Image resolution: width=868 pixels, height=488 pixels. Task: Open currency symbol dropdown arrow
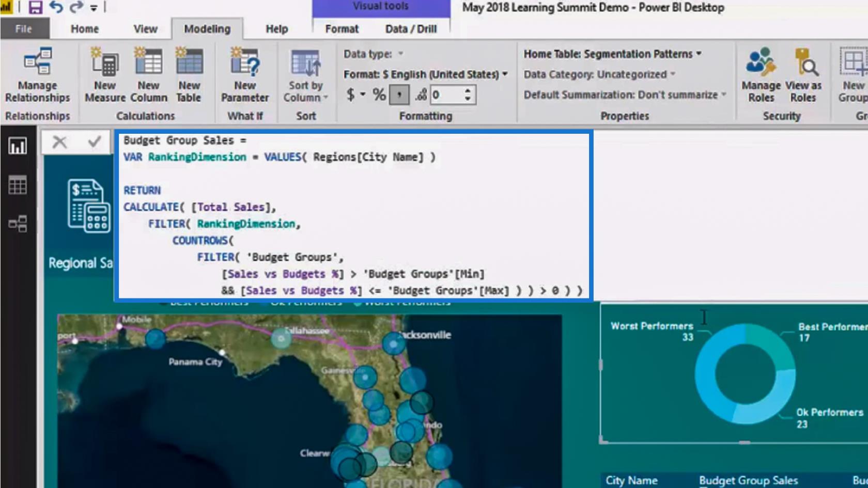coord(363,95)
